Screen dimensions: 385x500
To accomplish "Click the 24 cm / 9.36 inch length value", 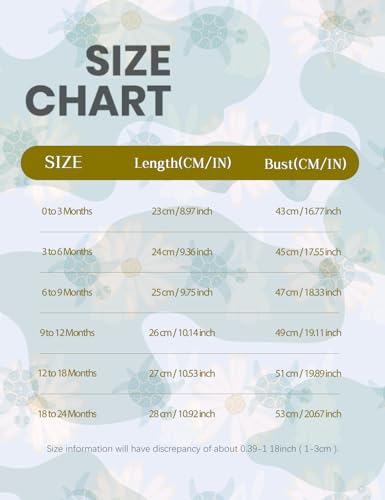I will pos(182,252).
